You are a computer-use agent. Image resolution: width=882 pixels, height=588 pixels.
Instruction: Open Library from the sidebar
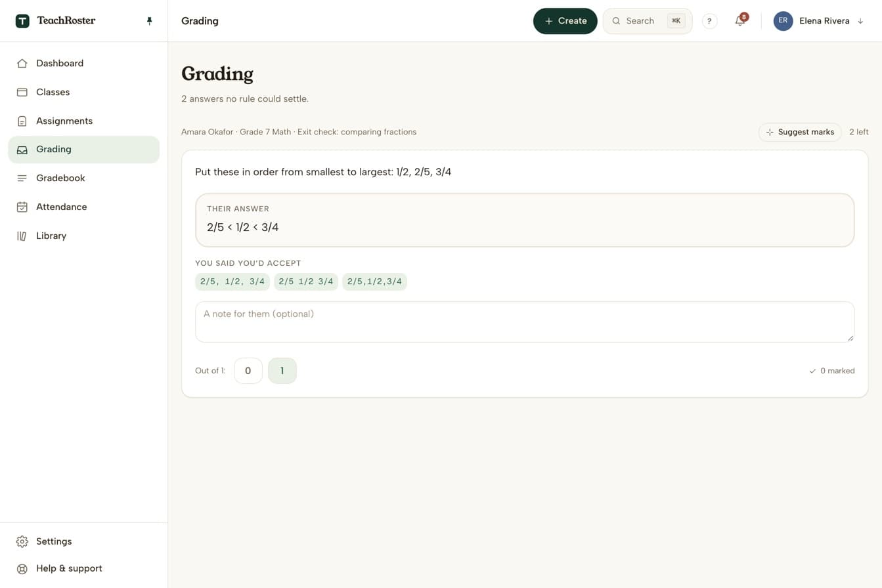[83, 236]
